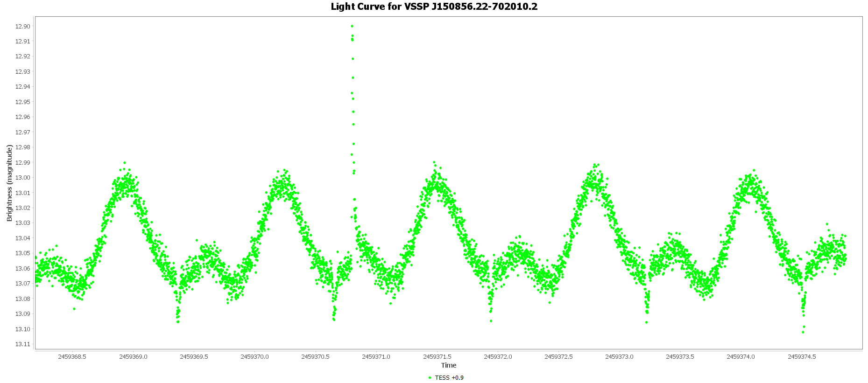Click x-axis tick label 2459368.5
The image size is (868, 383).
(x=72, y=356)
